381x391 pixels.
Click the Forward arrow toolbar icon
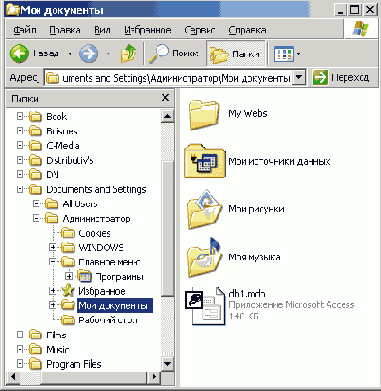(88, 53)
